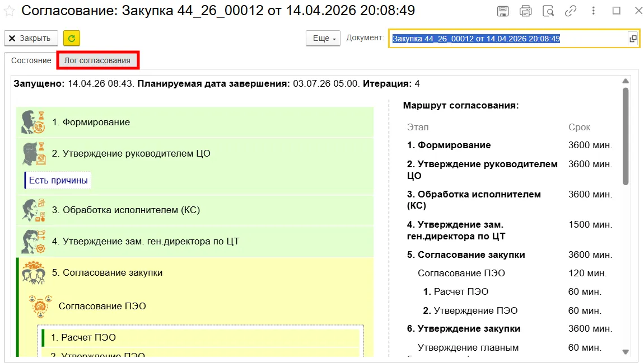
Task: Click the scroll down arrow
Action: click(625, 352)
